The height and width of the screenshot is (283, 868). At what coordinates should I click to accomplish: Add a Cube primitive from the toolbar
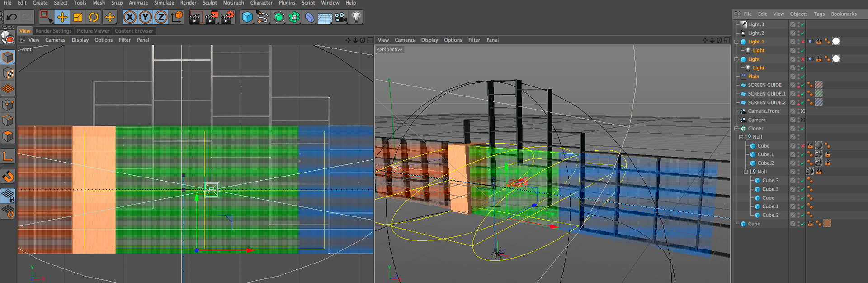247,17
